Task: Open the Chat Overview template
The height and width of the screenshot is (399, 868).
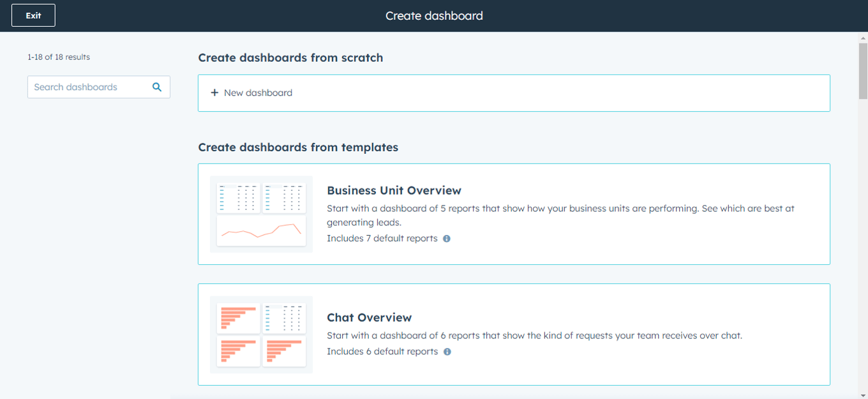Action: click(x=369, y=317)
